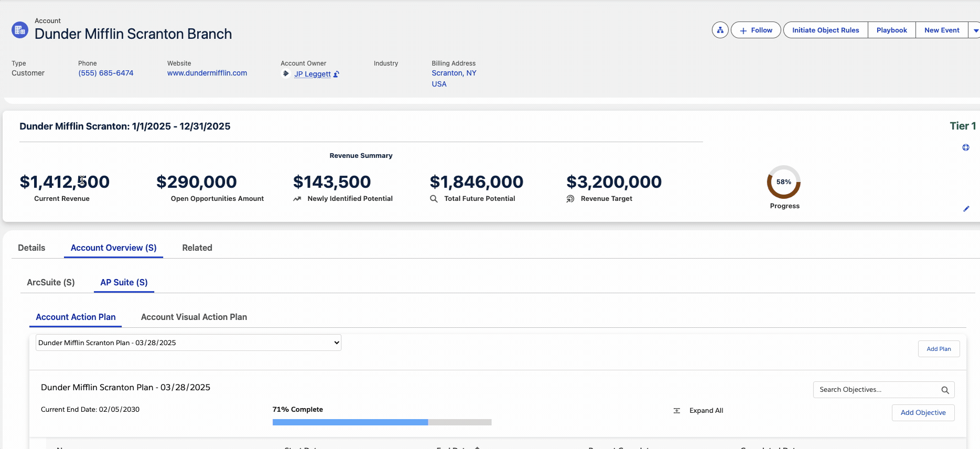
Task: Click the Total Future Potential magnifier icon
Action: click(x=434, y=199)
